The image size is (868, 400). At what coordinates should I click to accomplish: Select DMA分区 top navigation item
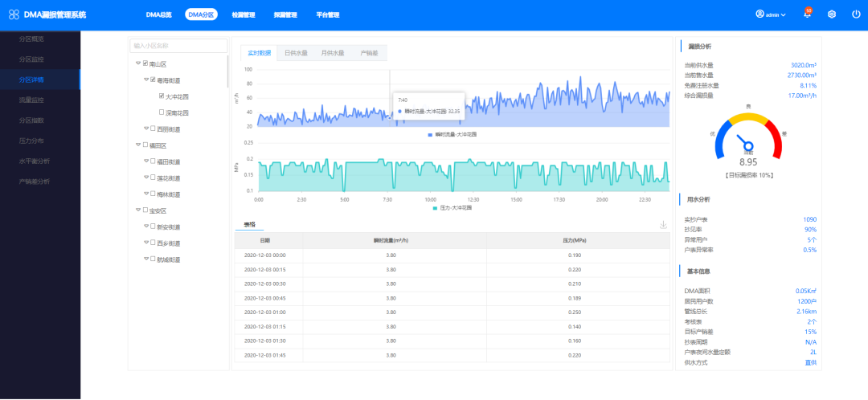[201, 15]
